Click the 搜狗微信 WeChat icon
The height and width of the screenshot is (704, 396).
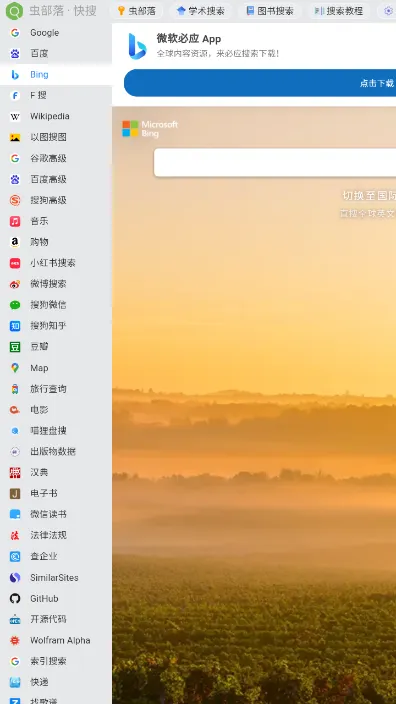tap(15, 305)
